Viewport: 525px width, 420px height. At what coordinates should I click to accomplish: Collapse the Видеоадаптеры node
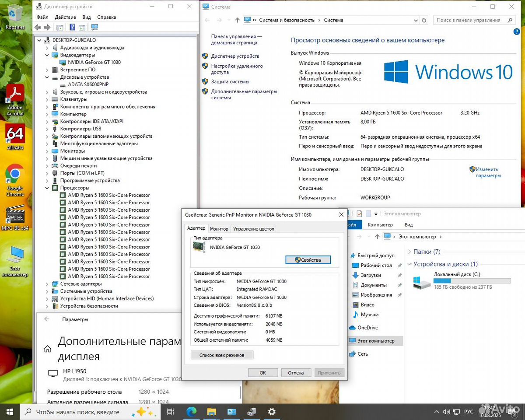point(47,55)
